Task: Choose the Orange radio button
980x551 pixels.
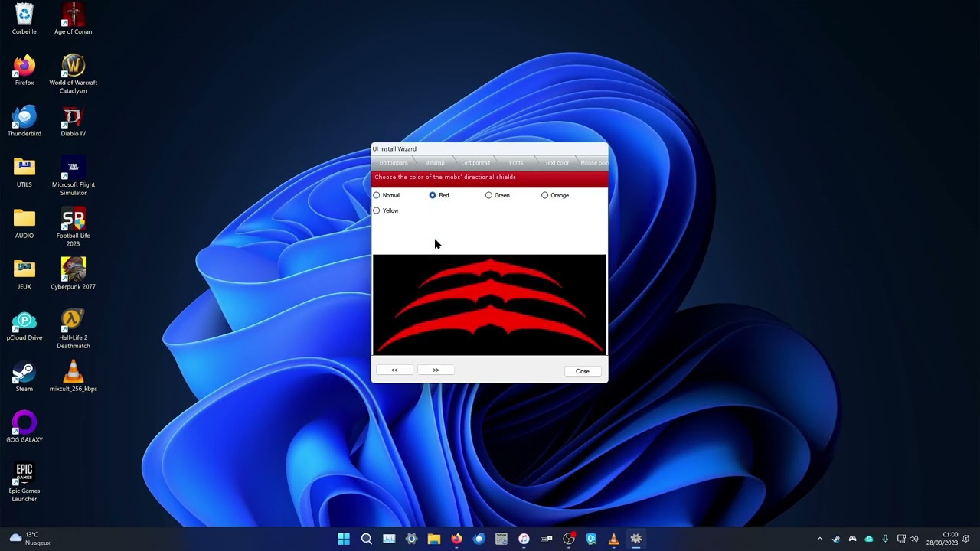Action: 555,195
